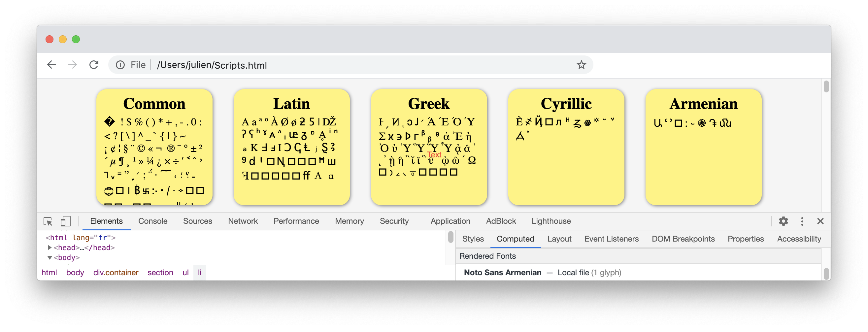Click the section breadcrumb item
Screen dimensions: 868x332
(x=160, y=273)
